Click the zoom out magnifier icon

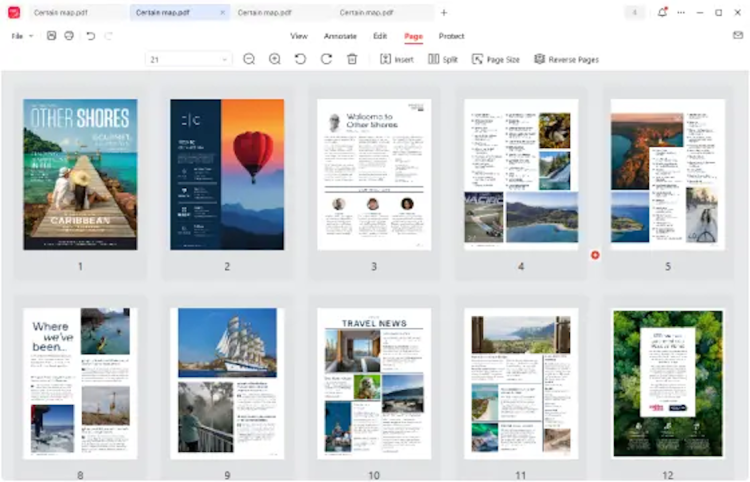coord(249,59)
